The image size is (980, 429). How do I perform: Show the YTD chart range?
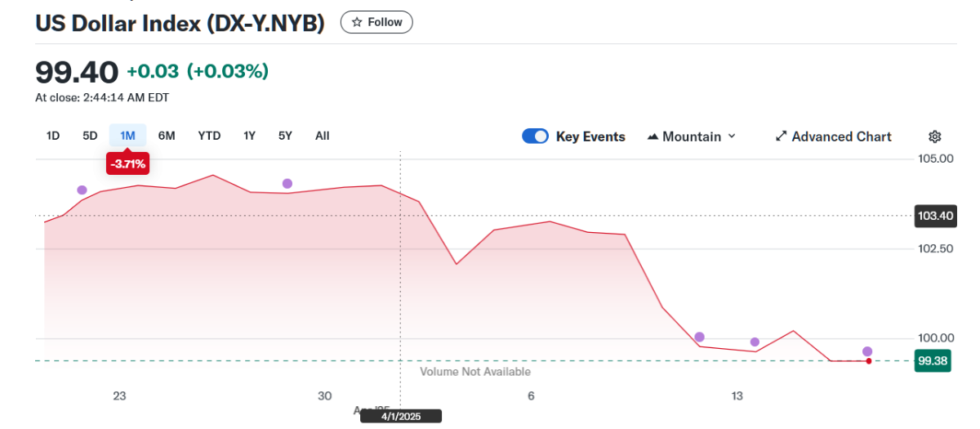pos(209,136)
